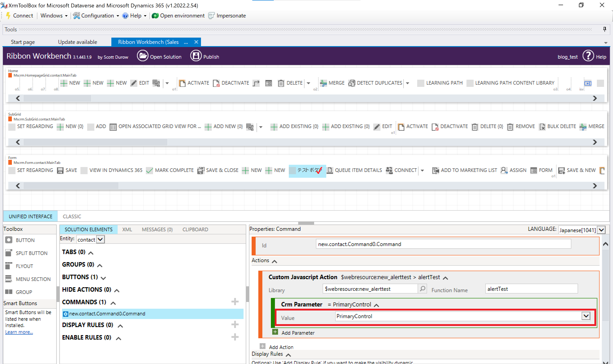Select SAVE icon in Form ribbon
The image size is (613, 364).
coord(60,171)
